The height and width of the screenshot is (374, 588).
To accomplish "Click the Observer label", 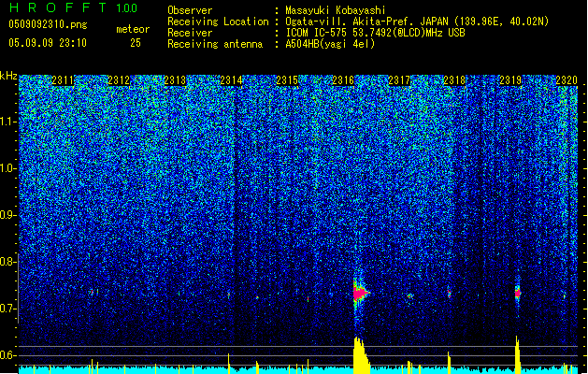I will click(190, 10).
